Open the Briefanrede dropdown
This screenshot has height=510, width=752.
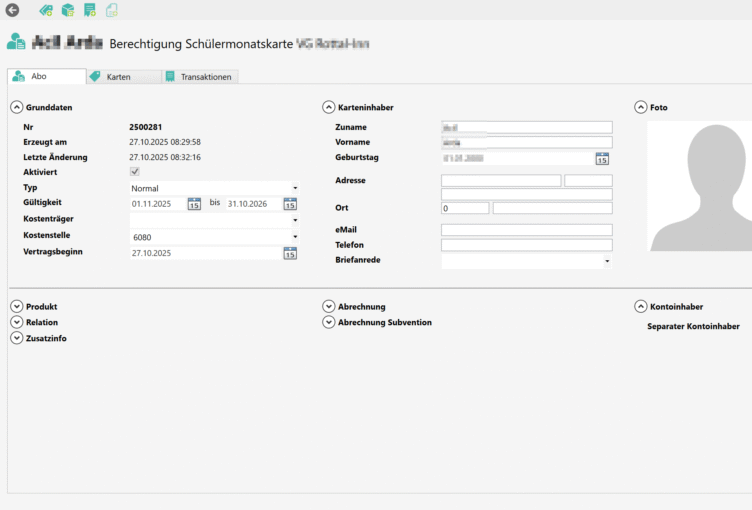(x=606, y=261)
